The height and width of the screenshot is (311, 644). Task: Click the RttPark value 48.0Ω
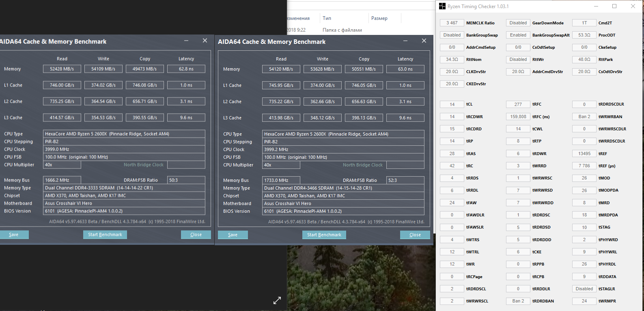(x=584, y=59)
